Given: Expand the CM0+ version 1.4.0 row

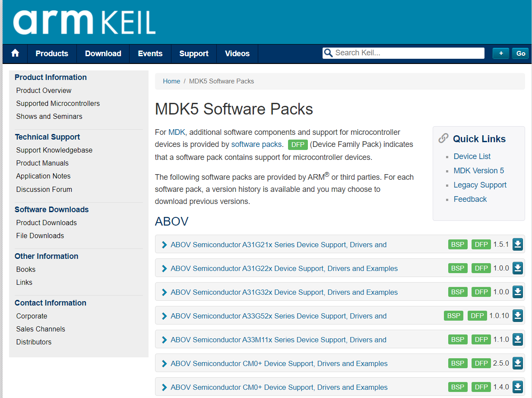Looking at the screenshot, I should (164, 387).
